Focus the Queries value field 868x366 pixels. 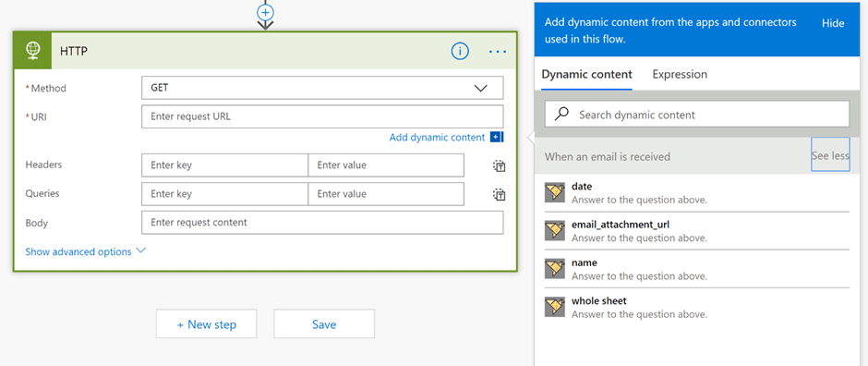(386, 194)
